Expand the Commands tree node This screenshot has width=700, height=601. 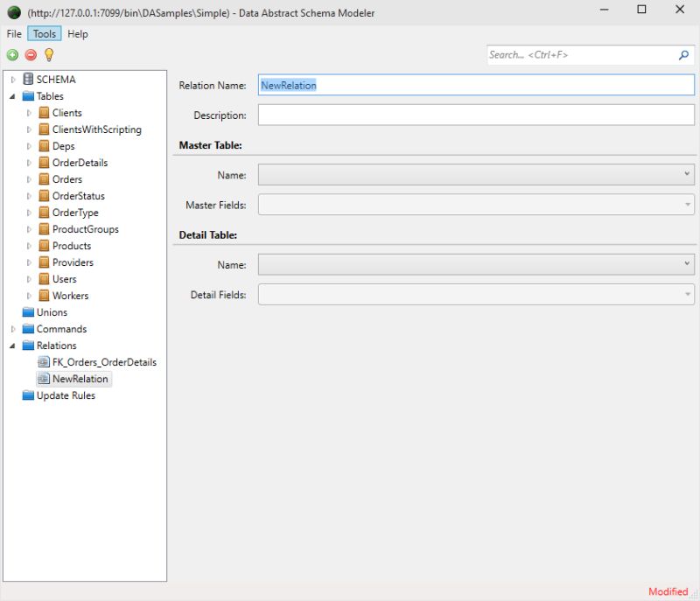[13, 329]
